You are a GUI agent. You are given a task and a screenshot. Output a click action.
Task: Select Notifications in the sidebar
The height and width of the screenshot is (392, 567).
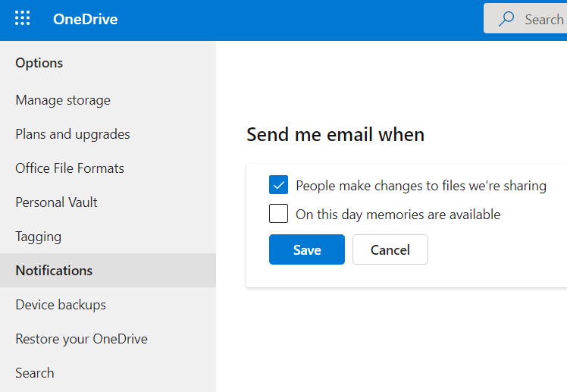(x=108, y=271)
